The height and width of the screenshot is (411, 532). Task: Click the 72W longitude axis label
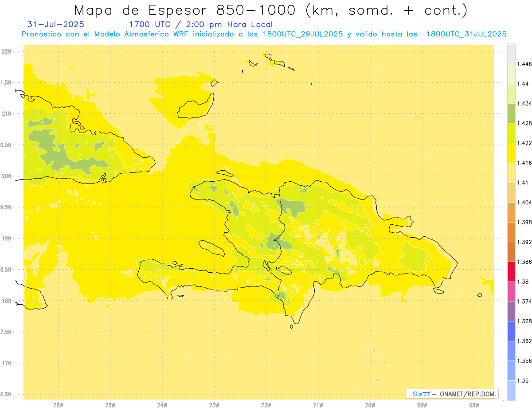point(266,405)
